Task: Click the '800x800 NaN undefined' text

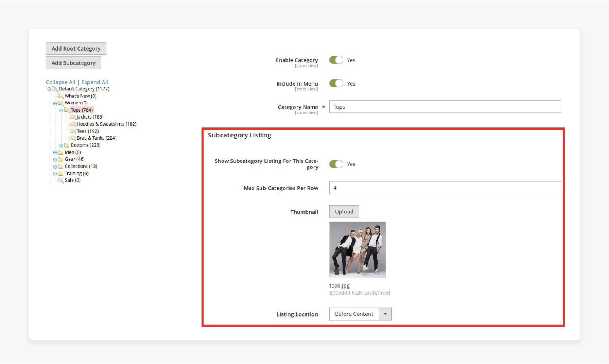Action: pos(360,293)
